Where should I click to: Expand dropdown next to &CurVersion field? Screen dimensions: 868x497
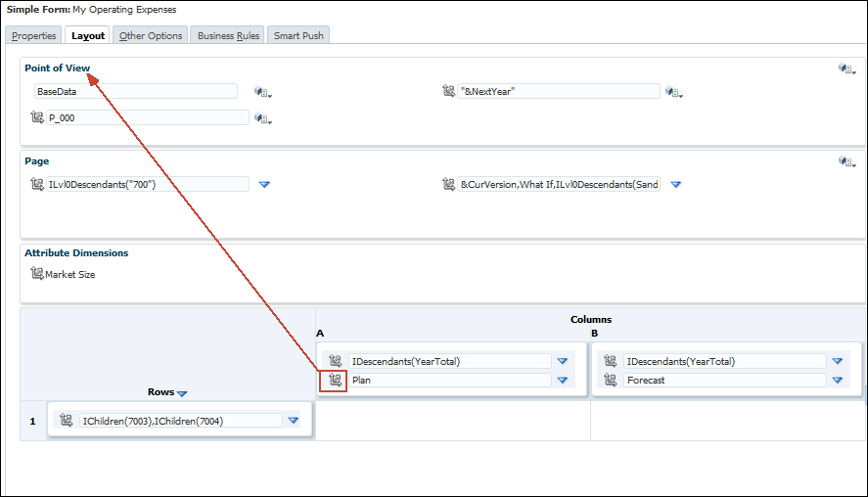676,184
